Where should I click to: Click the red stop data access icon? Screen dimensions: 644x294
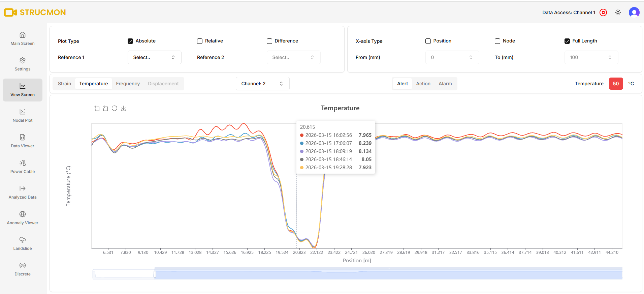(603, 12)
